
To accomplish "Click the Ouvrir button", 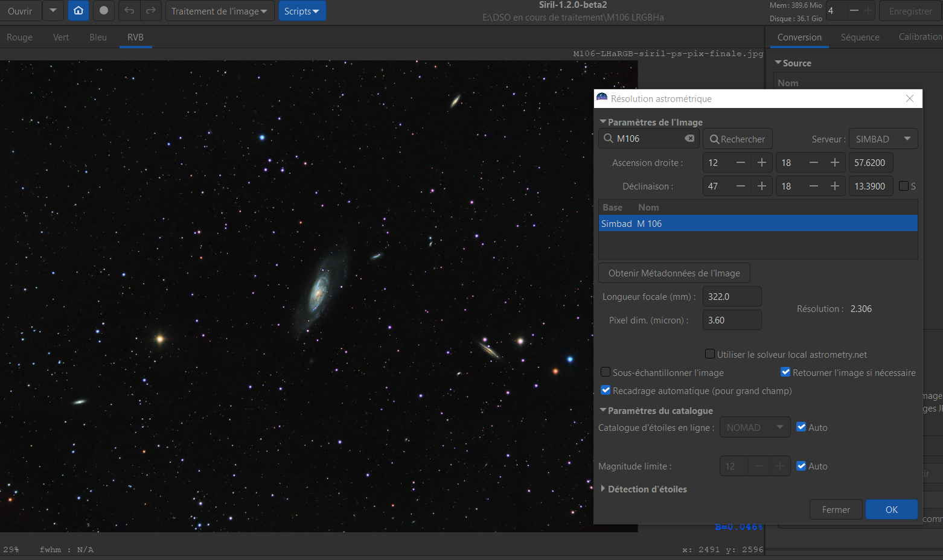I will [21, 11].
